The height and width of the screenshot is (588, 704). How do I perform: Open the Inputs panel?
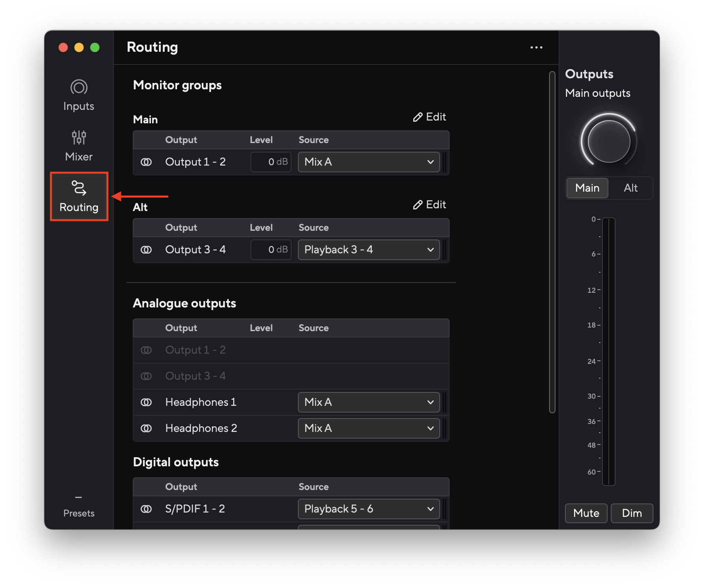pos(79,95)
